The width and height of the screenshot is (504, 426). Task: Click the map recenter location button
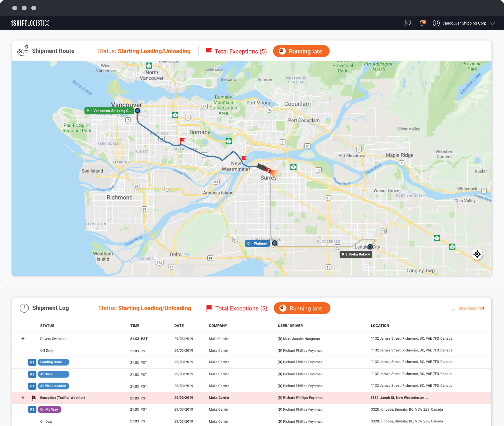tap(477, 254)
